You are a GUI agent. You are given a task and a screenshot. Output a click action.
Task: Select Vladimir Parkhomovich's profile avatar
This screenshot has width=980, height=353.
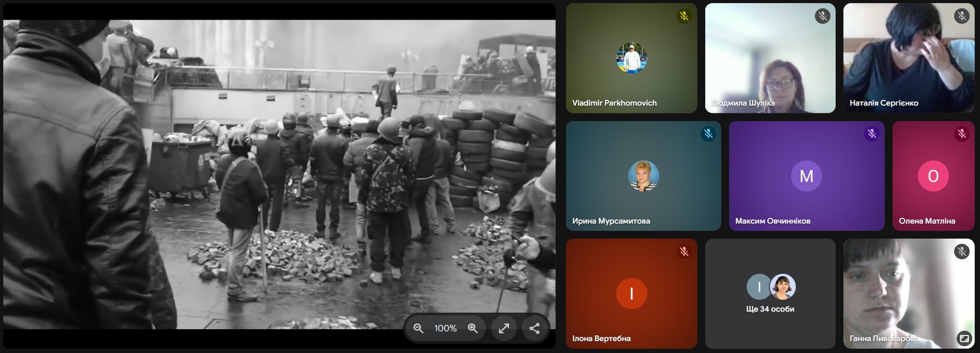click(631, 58)
